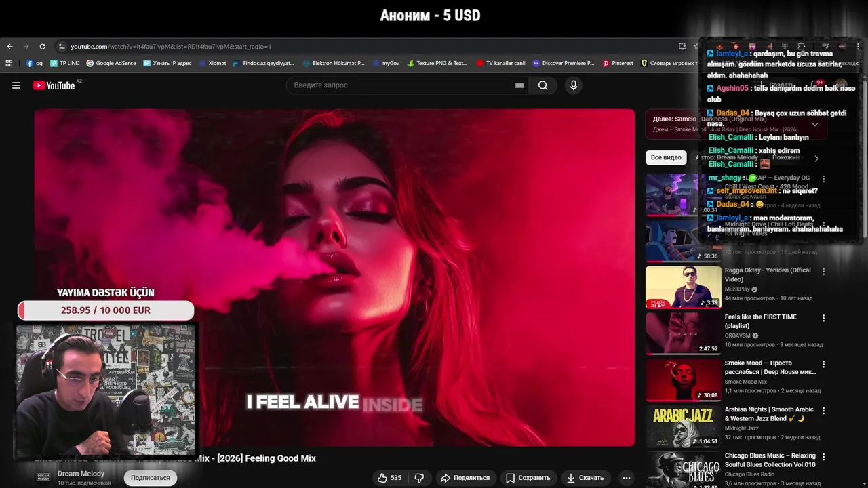Click video title Arabian Nights Smooth Arabic
Screen dimensions: 868x488
point(769,414)
